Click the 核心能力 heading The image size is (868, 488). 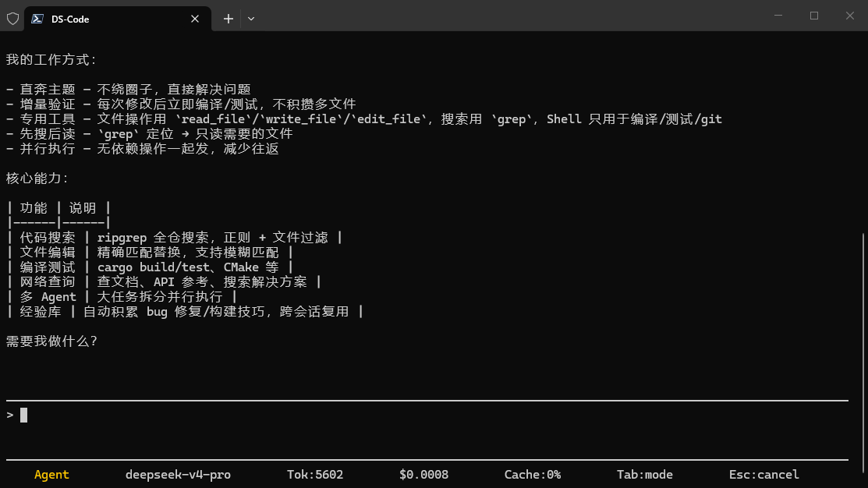pos(37,179)
